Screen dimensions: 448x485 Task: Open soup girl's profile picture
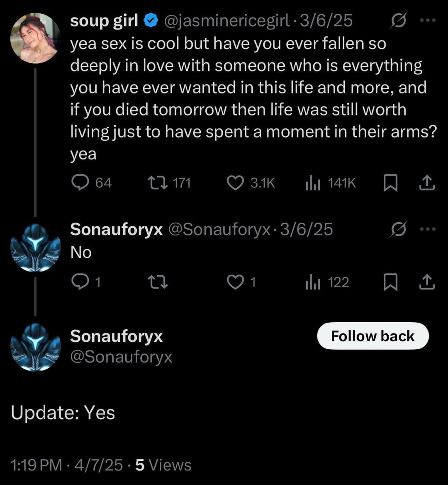35,38
